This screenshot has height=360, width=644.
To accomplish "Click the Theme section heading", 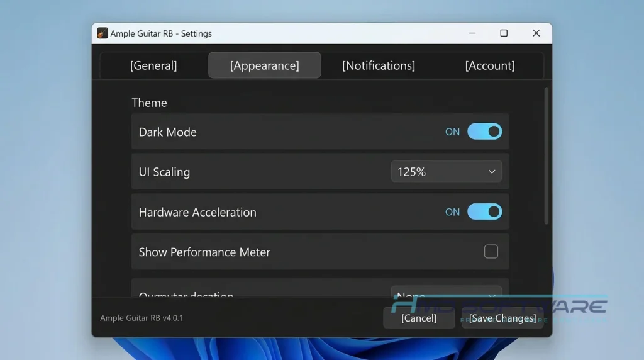I will pyautogui.click(x=149, y=103).
